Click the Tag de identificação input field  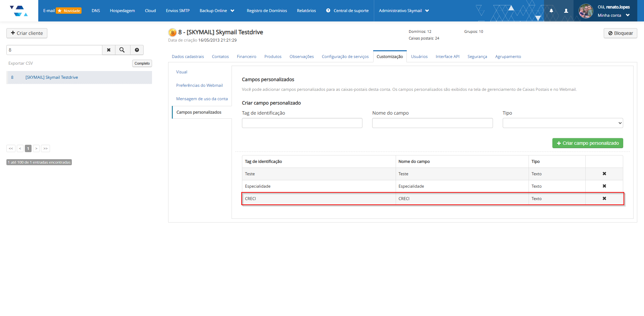point(302,123)
